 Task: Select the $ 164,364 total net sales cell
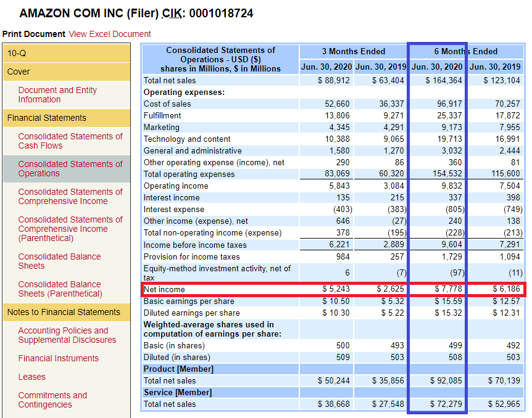click(x=443, y=80)
